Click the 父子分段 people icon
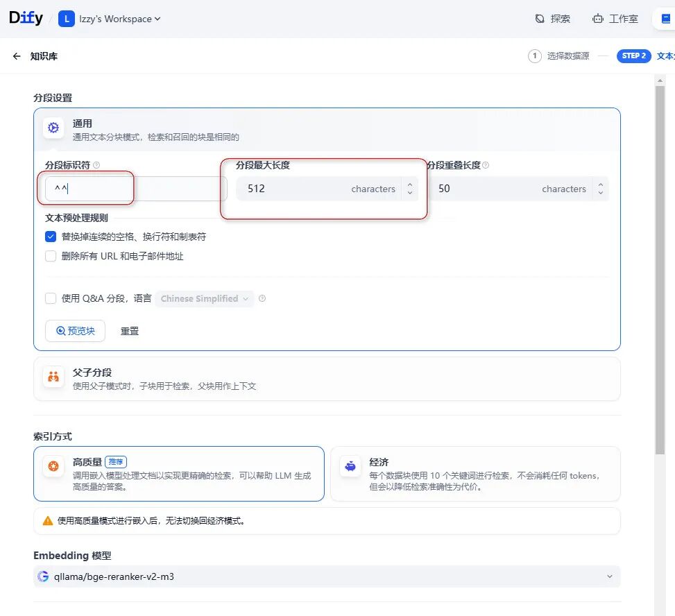The width and height of the screenshot is (675, 616). 53,377
